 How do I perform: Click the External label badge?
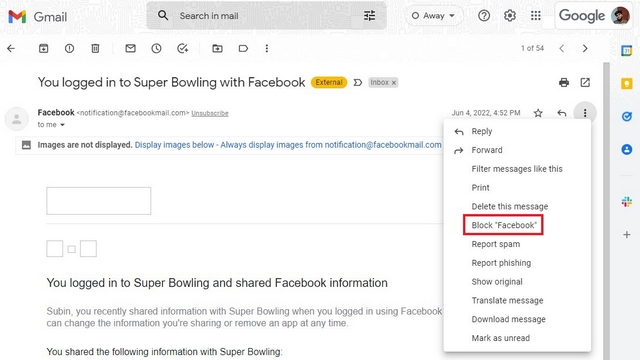[x=329, y=82]
